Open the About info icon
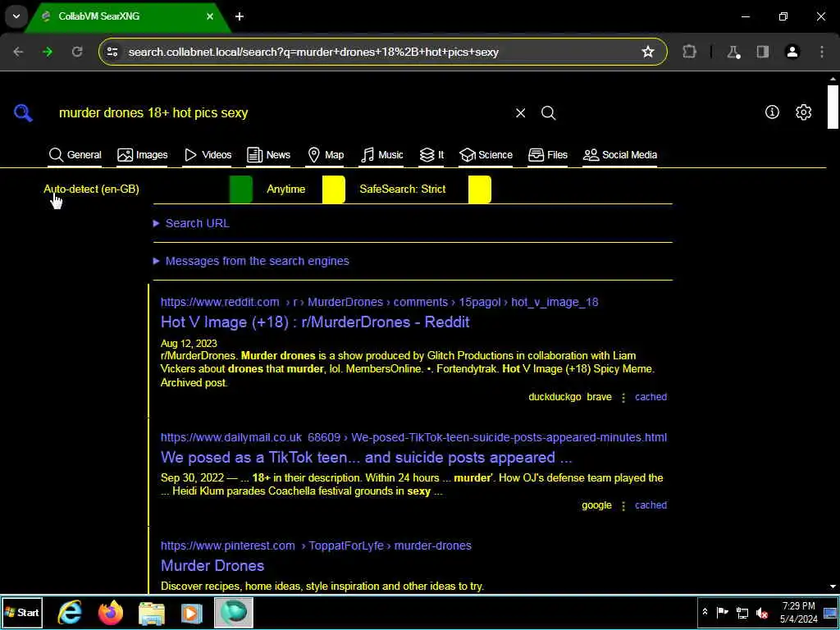 pyautogui.click(x=772, y=112)
